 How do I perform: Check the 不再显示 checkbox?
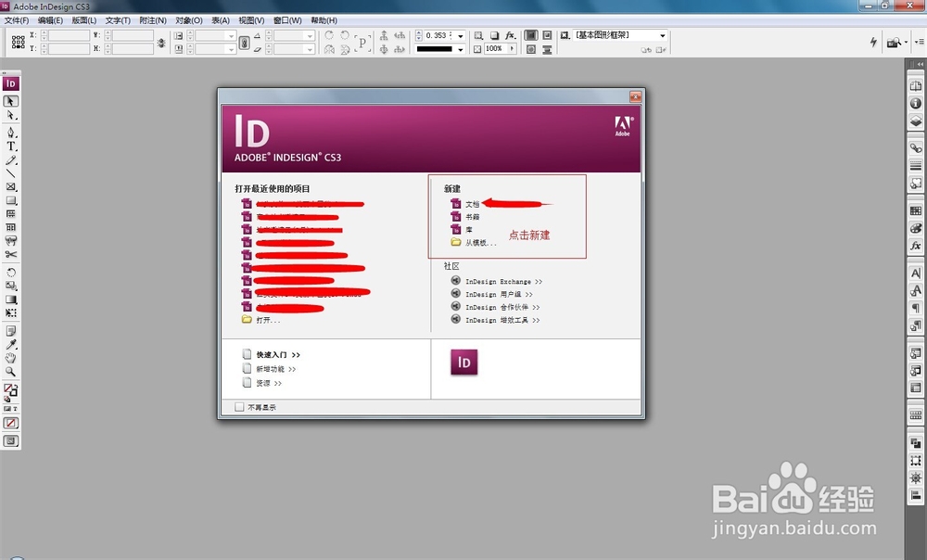click(x=239, y=407)
